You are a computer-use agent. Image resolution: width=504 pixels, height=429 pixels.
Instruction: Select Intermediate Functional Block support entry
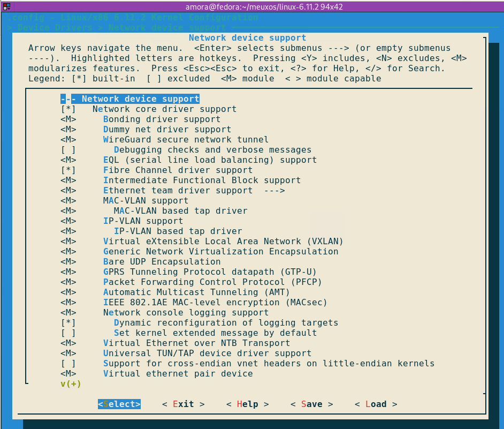pos(202,180)
